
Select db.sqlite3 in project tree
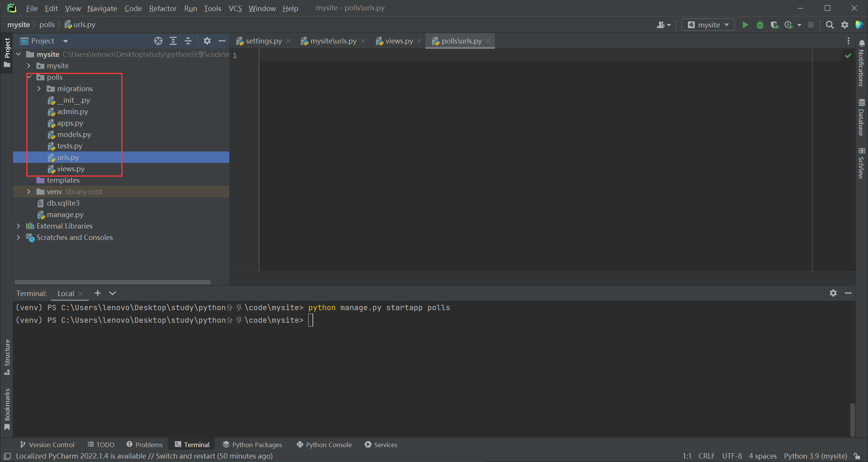pos(63,203)
